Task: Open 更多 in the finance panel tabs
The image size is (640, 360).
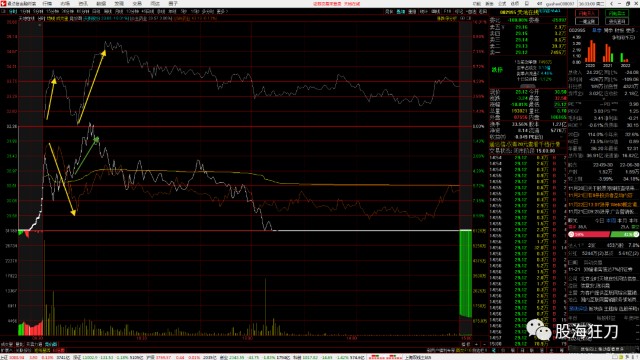Action: tap(630, 30)
